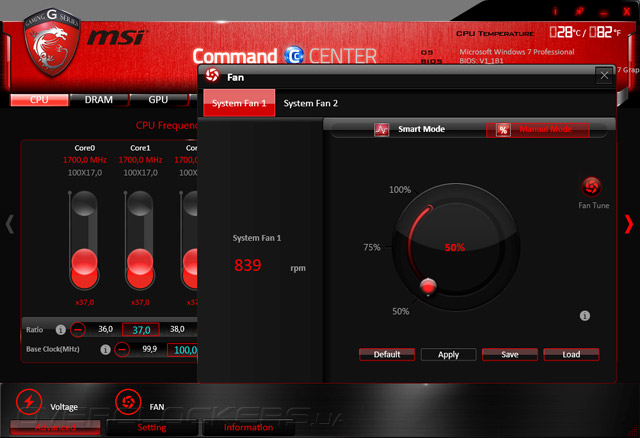Screen dimensions: 640x438
Task: Decrease Base Clock with minus button
Action: (122, 349)
